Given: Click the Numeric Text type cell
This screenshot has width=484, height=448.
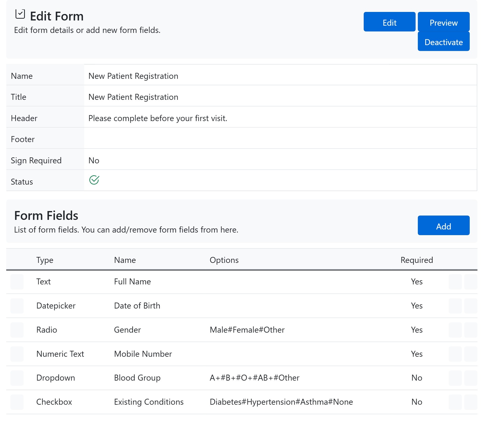Looking at the screenshot, I should pos(60,354).
